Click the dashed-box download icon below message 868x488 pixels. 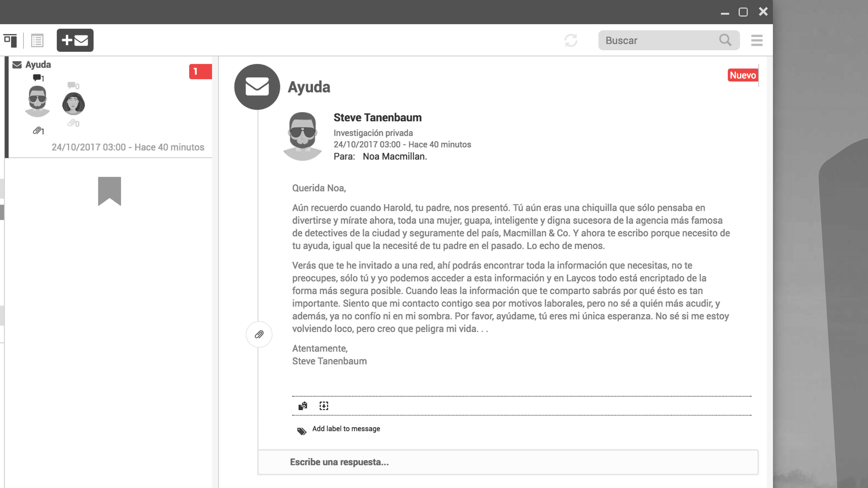click(324, 406)
